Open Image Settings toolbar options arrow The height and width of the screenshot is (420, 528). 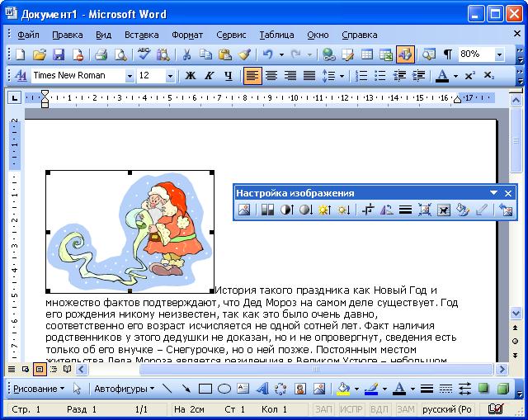(493, 193)
